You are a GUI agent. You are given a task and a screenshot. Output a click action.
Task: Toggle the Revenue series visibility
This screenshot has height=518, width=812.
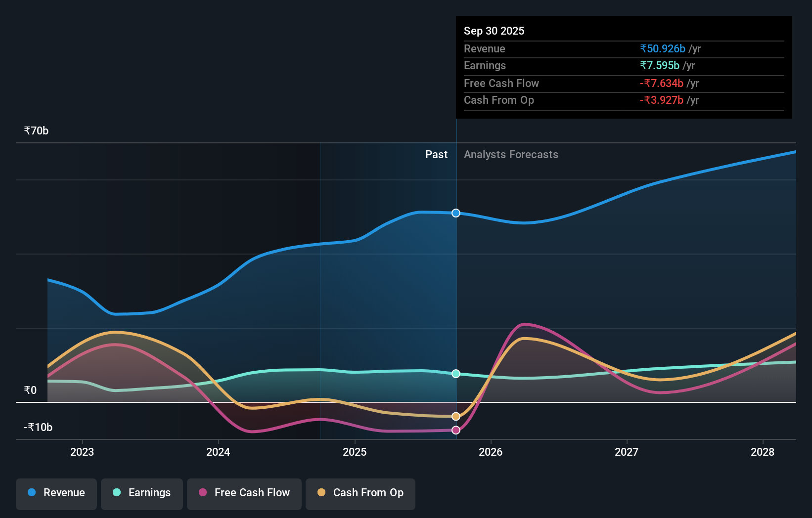pyautogui.click(x=56, y=494)
